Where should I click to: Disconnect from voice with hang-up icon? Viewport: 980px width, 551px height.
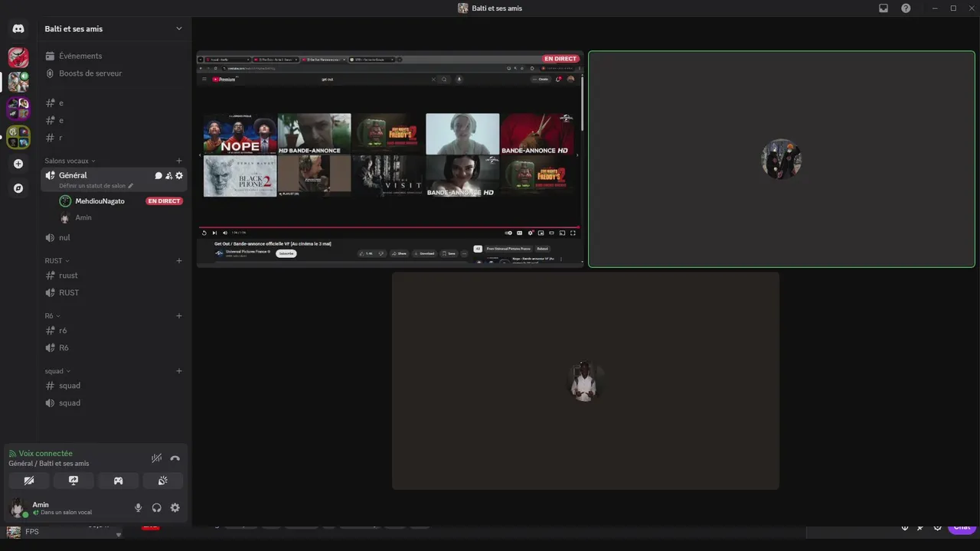tap(175, 458)
